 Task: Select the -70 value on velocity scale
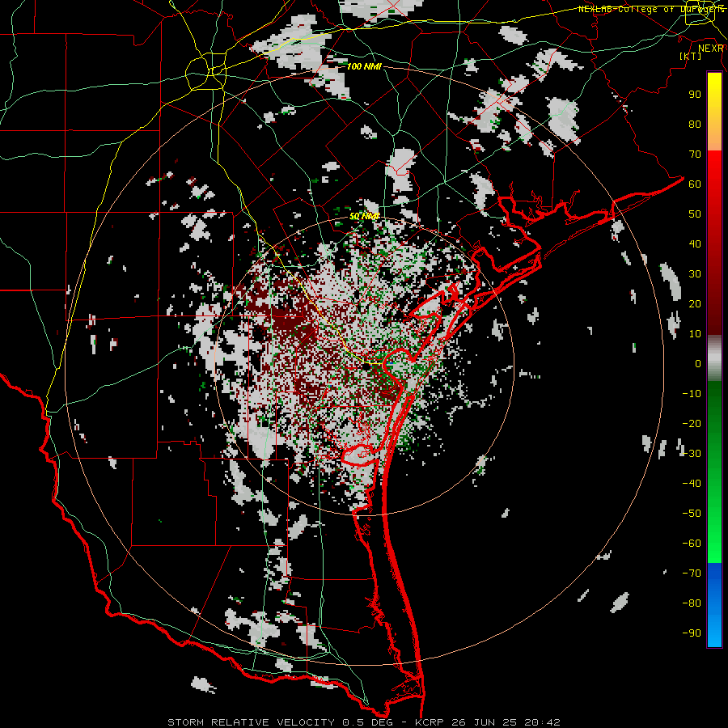(692, 573)
